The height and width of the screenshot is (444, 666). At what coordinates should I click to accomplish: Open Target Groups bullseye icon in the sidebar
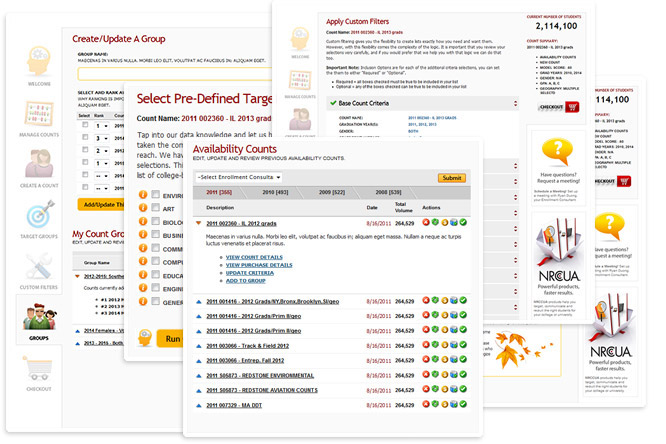click(40, 214)
